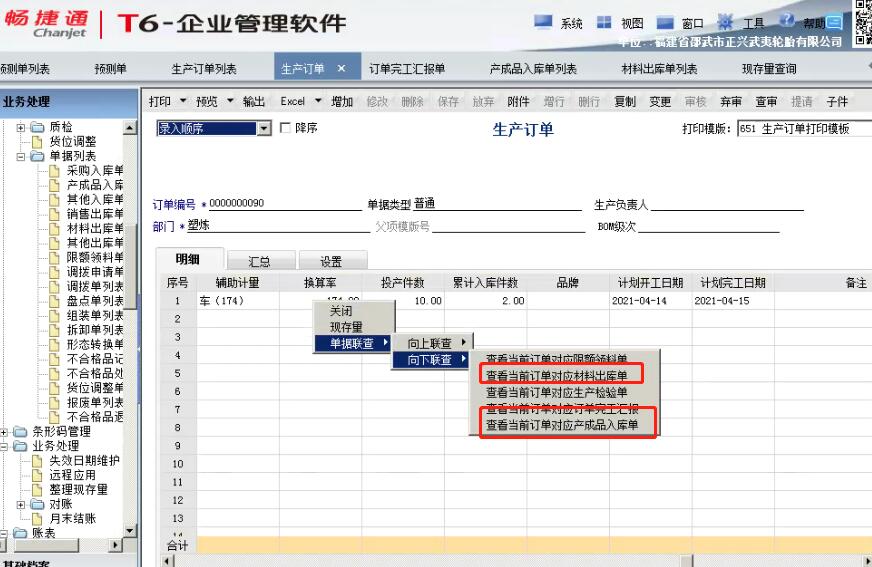Click the 输出 toolbar button
Image resolution: width=872 pixels, height=567 pixels.
[254, 101]
